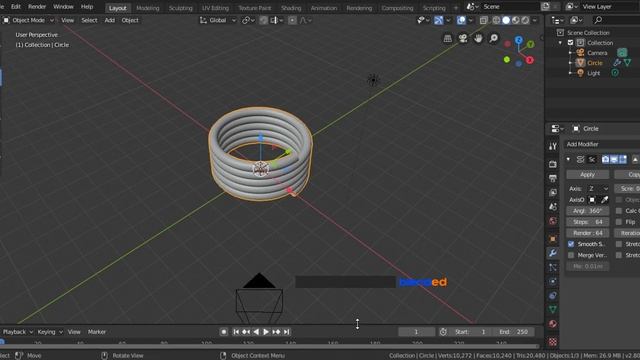640x360 pixels.
Task: Open the Playback dropdown in timeline
Action: 18,332
